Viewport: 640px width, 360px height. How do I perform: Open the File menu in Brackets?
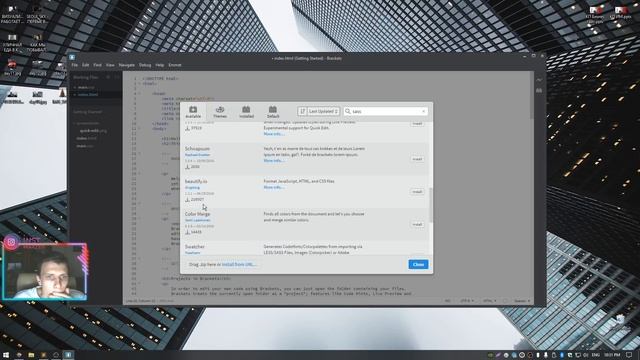(x=75, y=65)
